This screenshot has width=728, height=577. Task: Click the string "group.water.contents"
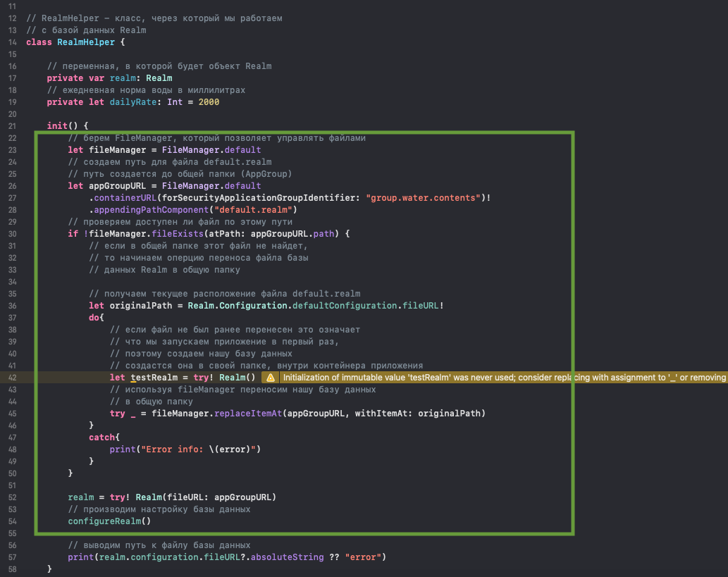coord(423,198)
